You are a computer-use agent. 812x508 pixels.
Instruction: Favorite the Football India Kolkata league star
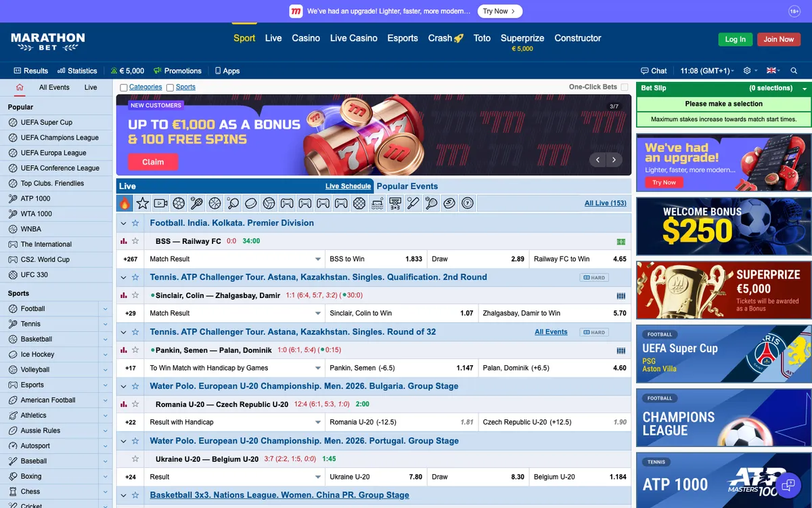click(135, 223)
